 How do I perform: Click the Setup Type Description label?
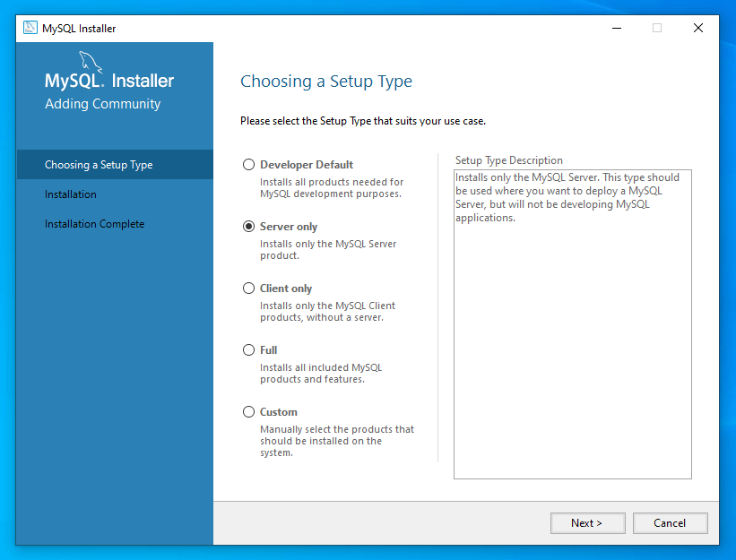(508, 160)
